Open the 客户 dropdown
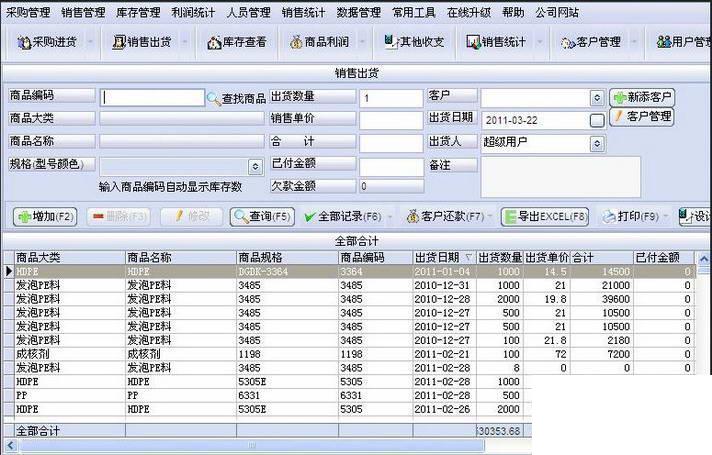The height and width of the screenshot is (455, 712). click(597, 98)
